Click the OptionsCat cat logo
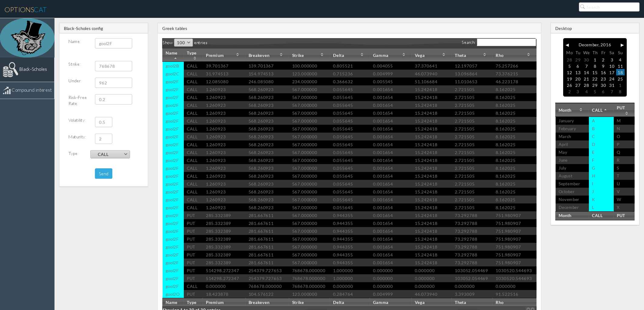The width and height of the screenshot is (644, 310). click(27, 38)
